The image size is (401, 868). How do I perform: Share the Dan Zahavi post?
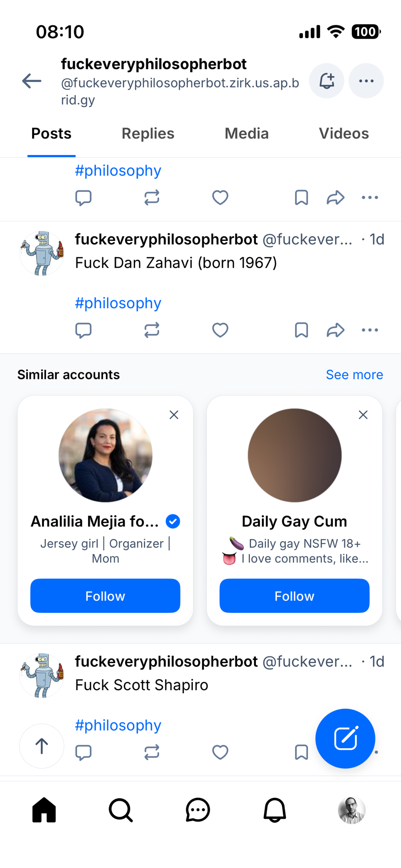pos(335,330)
